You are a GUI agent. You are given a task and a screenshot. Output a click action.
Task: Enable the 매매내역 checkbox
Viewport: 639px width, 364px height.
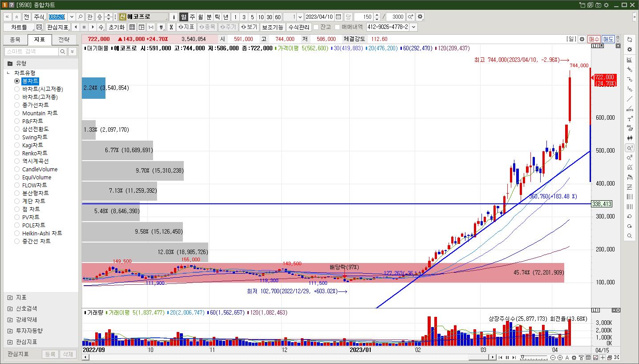337,27
